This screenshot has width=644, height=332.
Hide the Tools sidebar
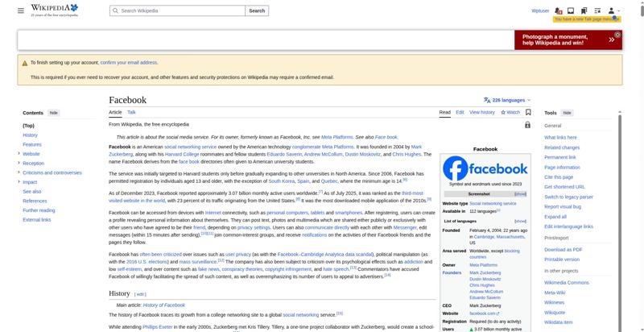pos(567,113)
